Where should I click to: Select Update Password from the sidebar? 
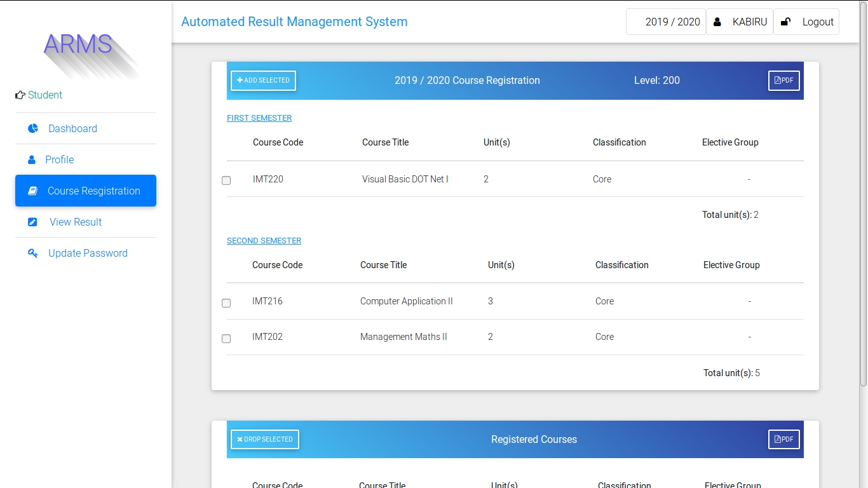[x=88, y=253]
